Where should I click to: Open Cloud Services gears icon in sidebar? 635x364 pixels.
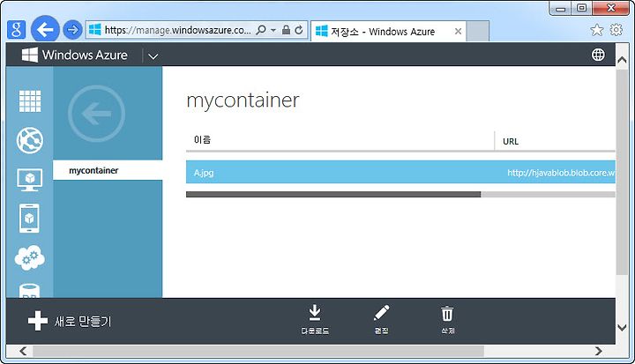pos(30,257)
